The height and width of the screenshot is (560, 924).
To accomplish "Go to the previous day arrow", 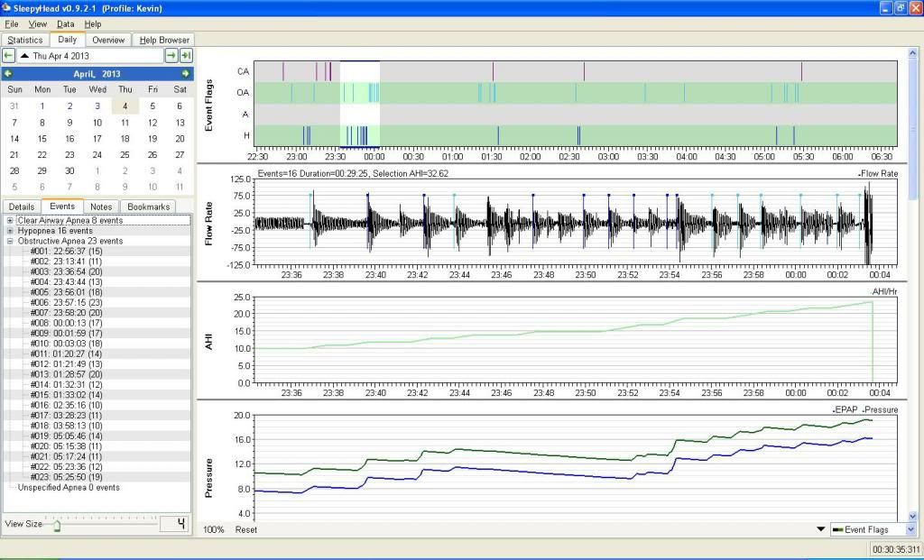I will (8, 55).
